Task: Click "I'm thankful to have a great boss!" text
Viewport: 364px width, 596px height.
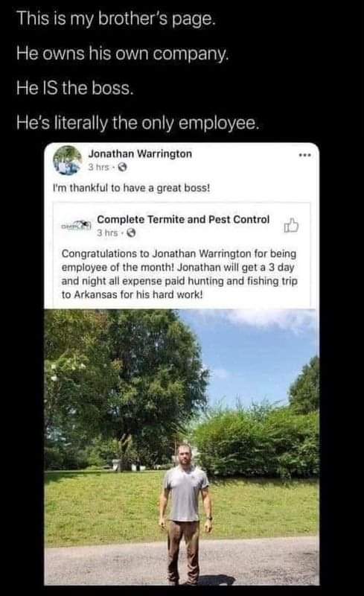Action: [x=131, y=188]
